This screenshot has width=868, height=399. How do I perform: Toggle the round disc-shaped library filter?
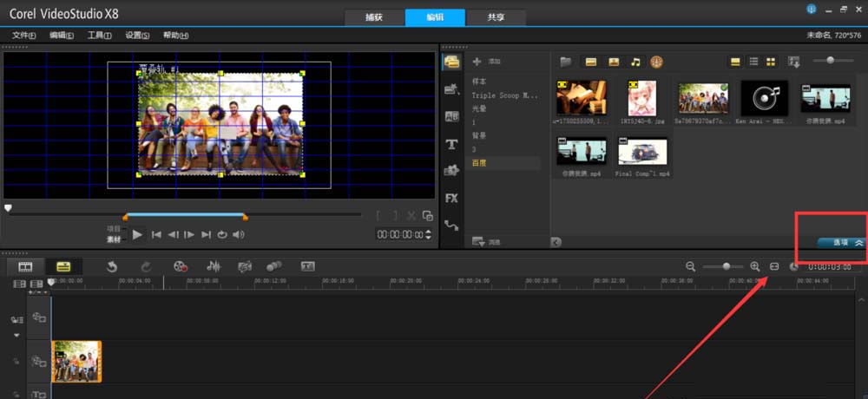(x=656, y=62)
